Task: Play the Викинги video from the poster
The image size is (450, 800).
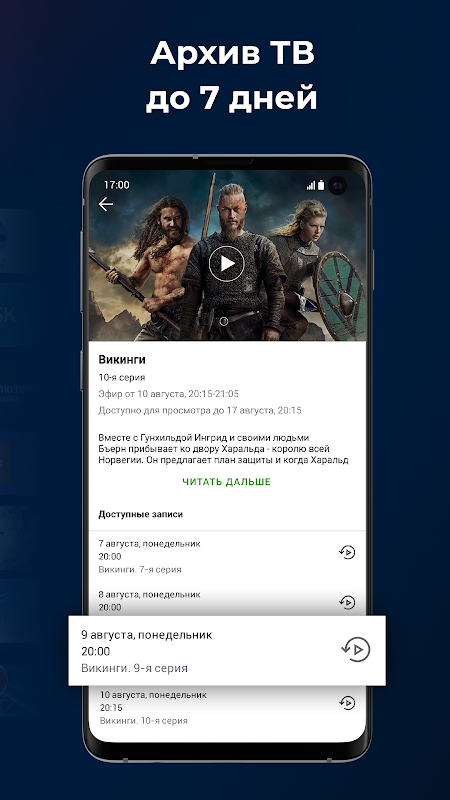Action: point(227,263)
